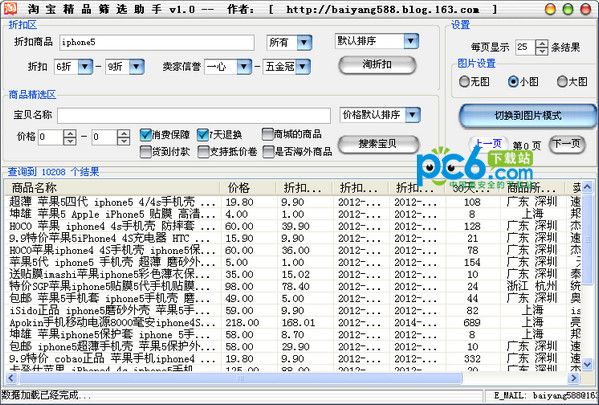599x405 pixels.
Task: Select row 9.9特价苹果5iPhone4 4S充电器 HTC
Action: pos(293,238)
